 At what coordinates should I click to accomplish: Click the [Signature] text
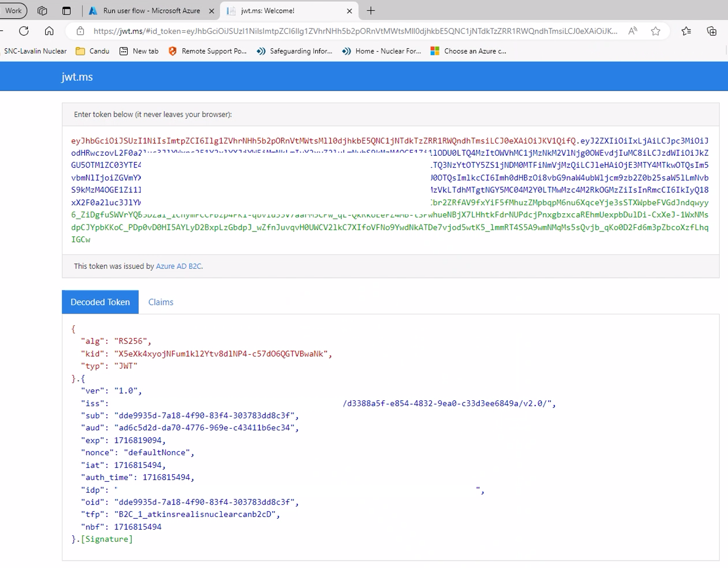pyautogui.click(x=107, y=539)
